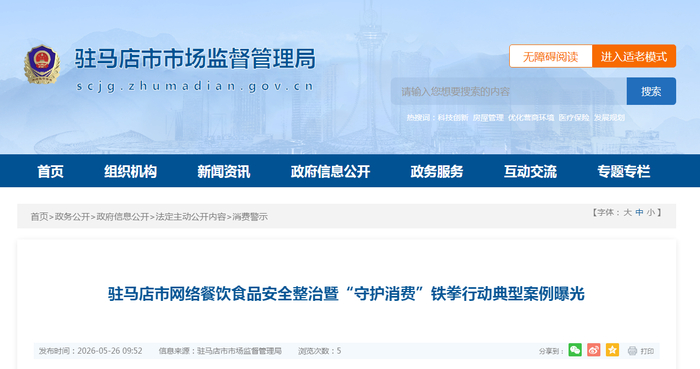The image size is (700, 369).
Task: Open 首页 in navigation bar
Action: [x=50, y=171]
